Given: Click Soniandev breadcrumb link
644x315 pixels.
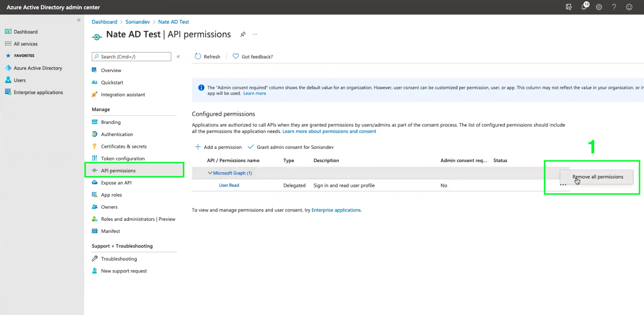Looking at the screenshot, I should point(137,22).
